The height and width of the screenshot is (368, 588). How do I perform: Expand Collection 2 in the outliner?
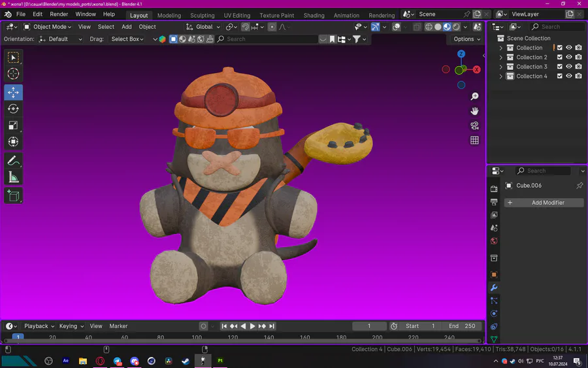(500, 57)
